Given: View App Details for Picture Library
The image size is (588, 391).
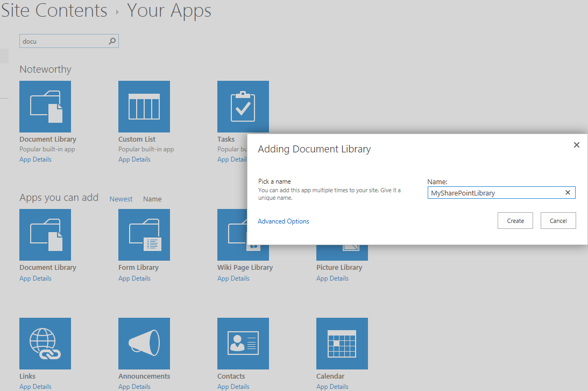Looking at the screenshot, I should point(332,278).
